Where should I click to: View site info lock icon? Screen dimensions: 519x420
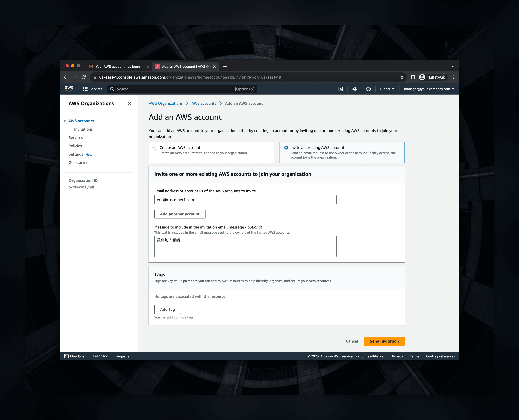(x=95, y=77)
